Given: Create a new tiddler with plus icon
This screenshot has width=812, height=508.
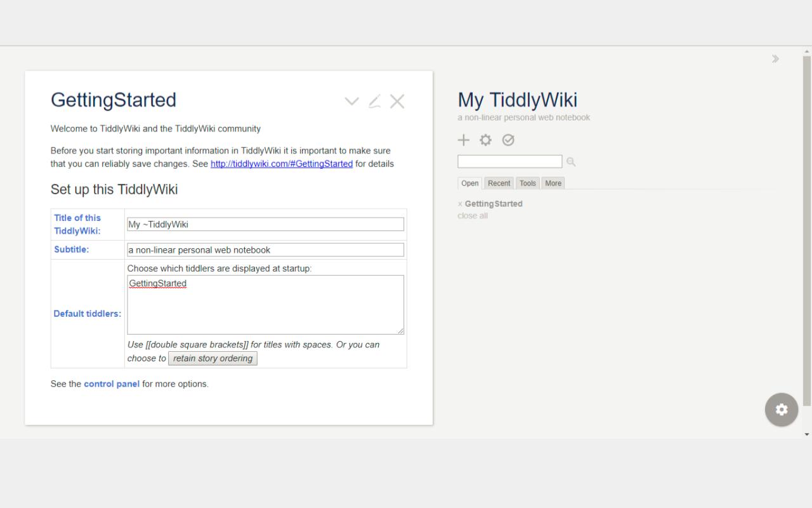Looking at the screenshot, I should pyautogui.click(x=464, y=140).
